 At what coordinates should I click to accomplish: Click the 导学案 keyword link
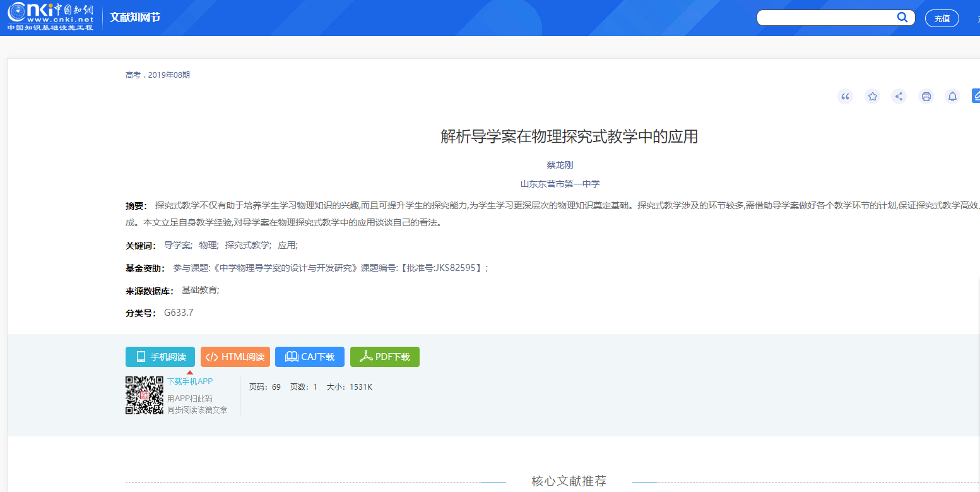pyautogui.click(x=177, y=246)
